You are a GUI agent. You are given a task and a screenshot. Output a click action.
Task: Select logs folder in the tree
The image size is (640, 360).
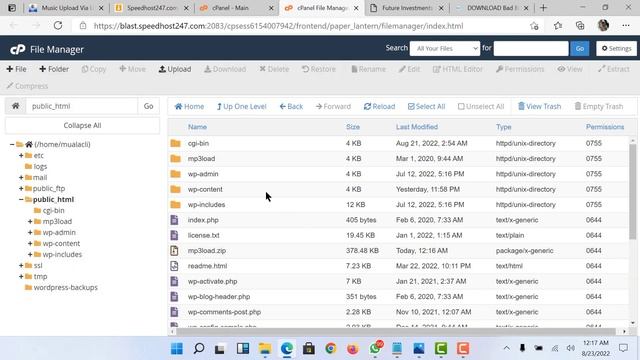[x=40, y=167]
